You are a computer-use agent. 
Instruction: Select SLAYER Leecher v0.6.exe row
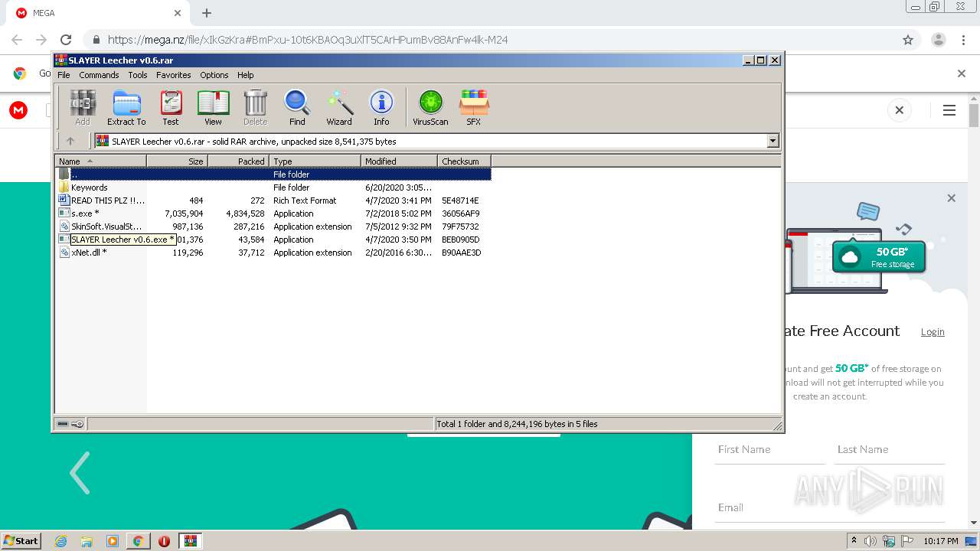(273, 240)
